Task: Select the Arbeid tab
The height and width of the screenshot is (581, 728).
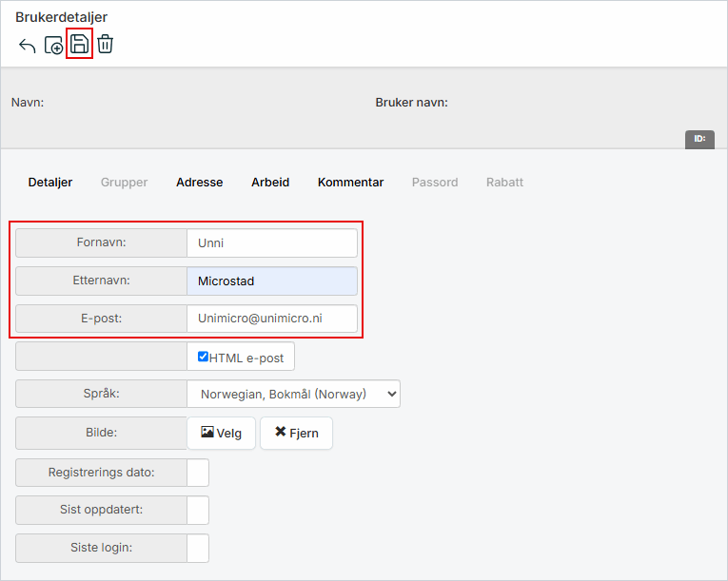Action: 270,183
